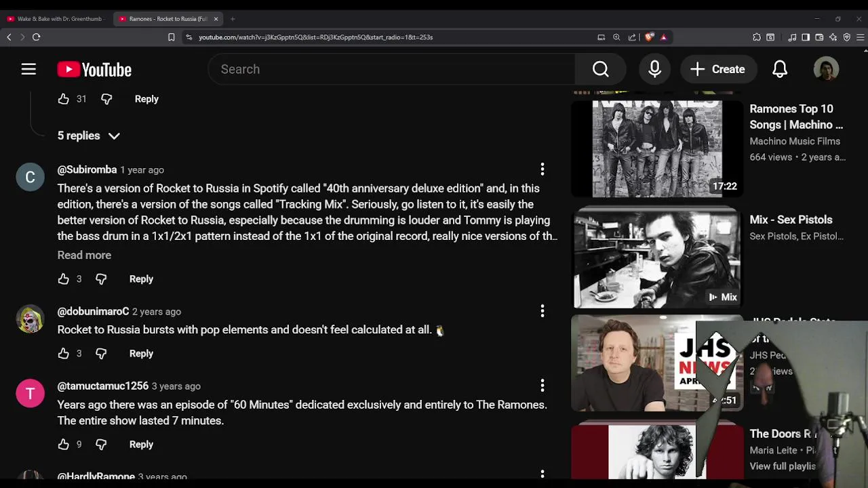Viewport: 868px width, 488px height.
Task: Start voice search with microphone
Action: [x=654, y=69]
